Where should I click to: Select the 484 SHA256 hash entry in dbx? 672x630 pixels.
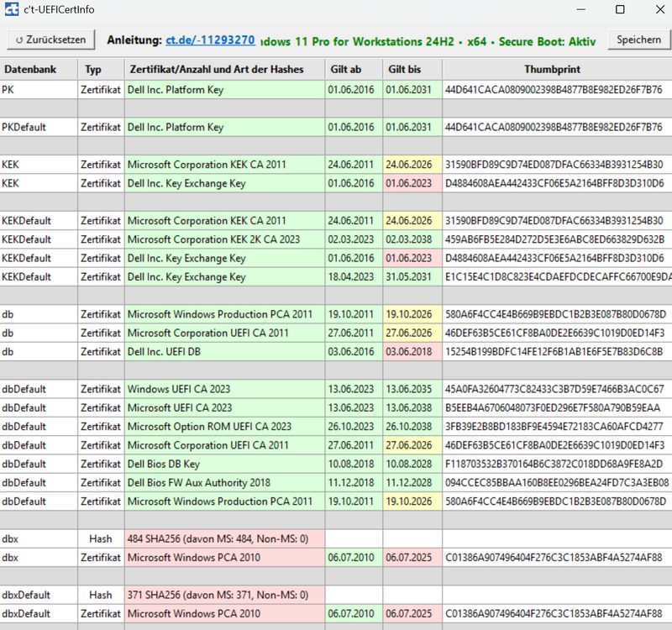click(x=224, y=539)
